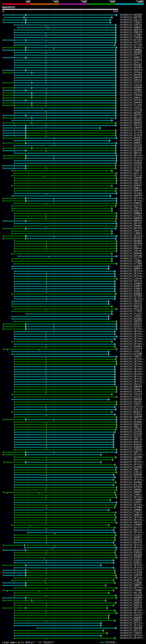Select UniRef100_P35684 row label
The width and height of the screenshot is (146, 644).
(131, 95)
